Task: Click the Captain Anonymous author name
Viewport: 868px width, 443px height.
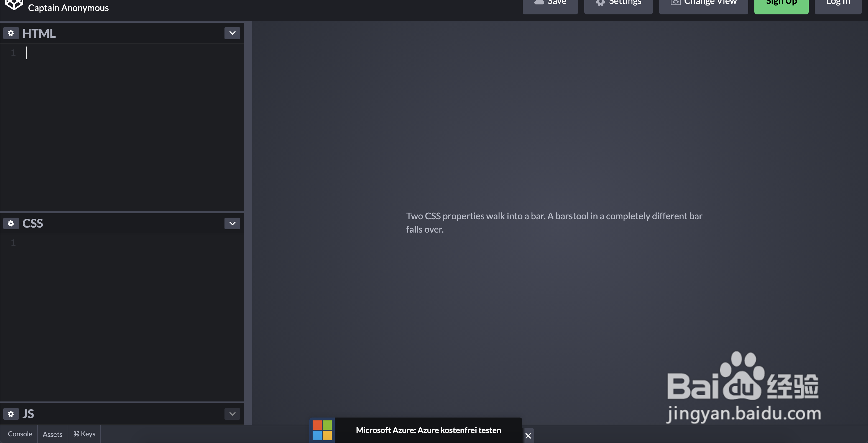Action: click(x=68, y=8)
